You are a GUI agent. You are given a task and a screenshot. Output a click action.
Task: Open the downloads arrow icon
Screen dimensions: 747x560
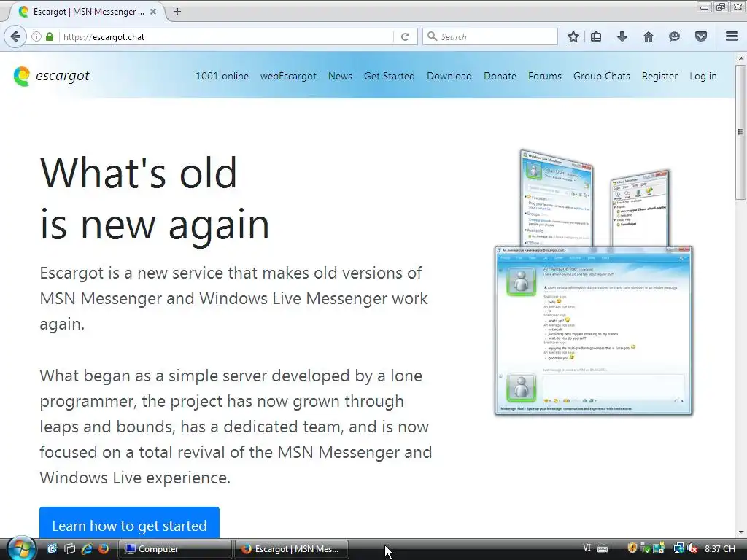(x=622, y=36)
